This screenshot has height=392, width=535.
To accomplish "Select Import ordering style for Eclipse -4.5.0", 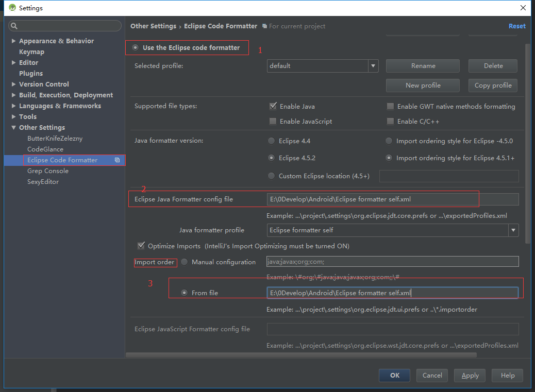I will coord(389,141).
